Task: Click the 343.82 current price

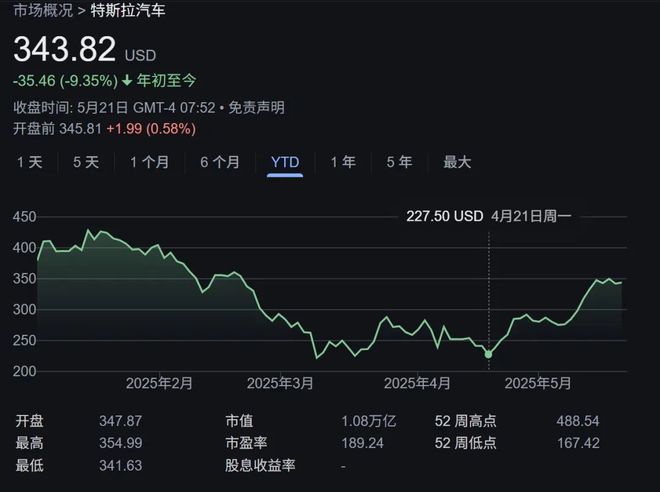Action: coord(65,48)
